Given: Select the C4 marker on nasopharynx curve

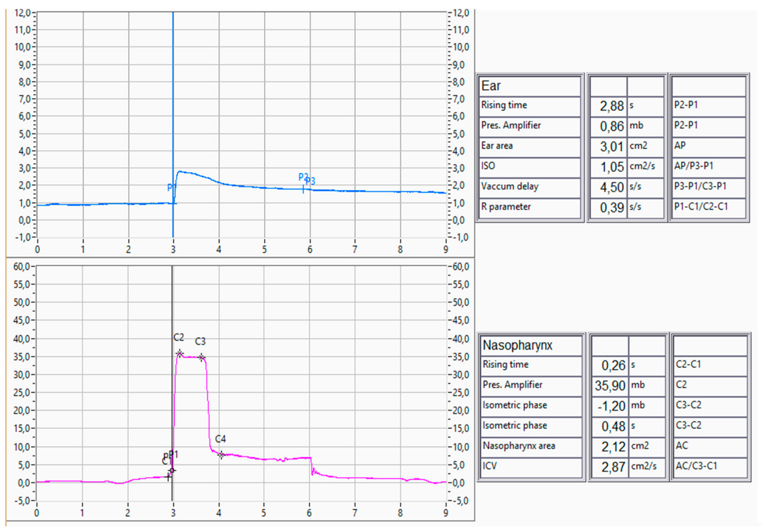Looking at the screenshot, I should (221, 455).
